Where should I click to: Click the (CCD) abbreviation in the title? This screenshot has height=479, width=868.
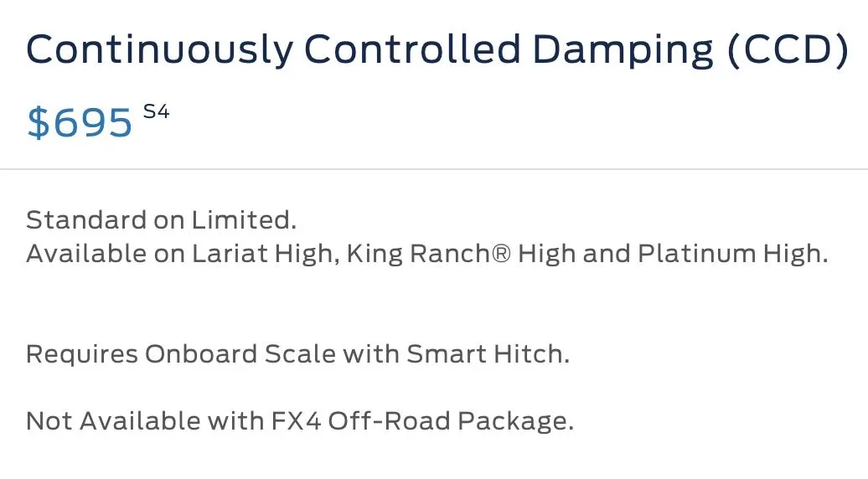(x=788, y=50)
